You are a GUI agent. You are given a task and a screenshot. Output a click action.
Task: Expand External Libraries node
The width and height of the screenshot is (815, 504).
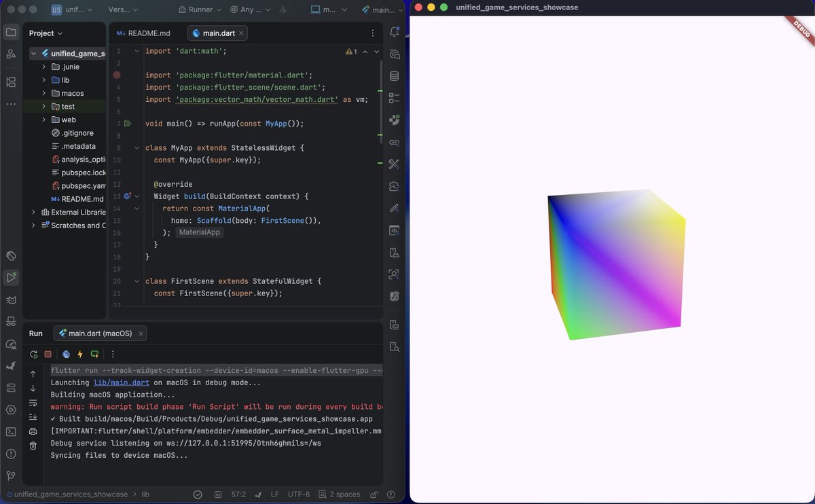(33, 212)
